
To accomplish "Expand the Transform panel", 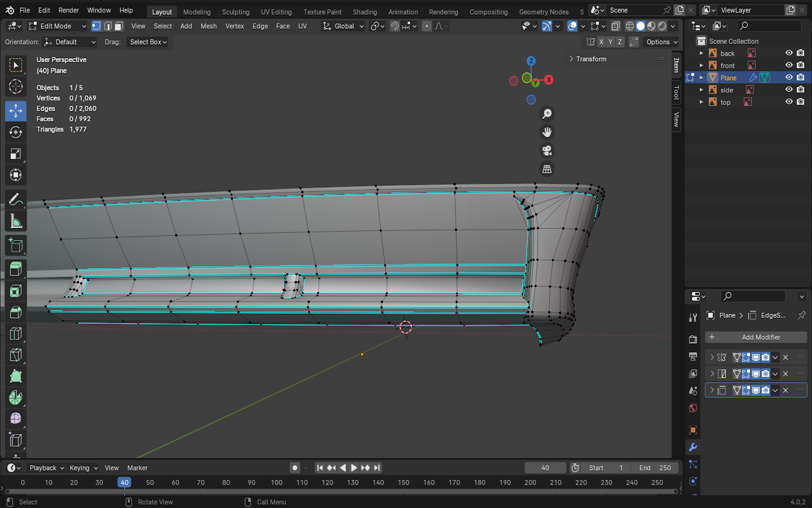I will click(x=590, y=59).
